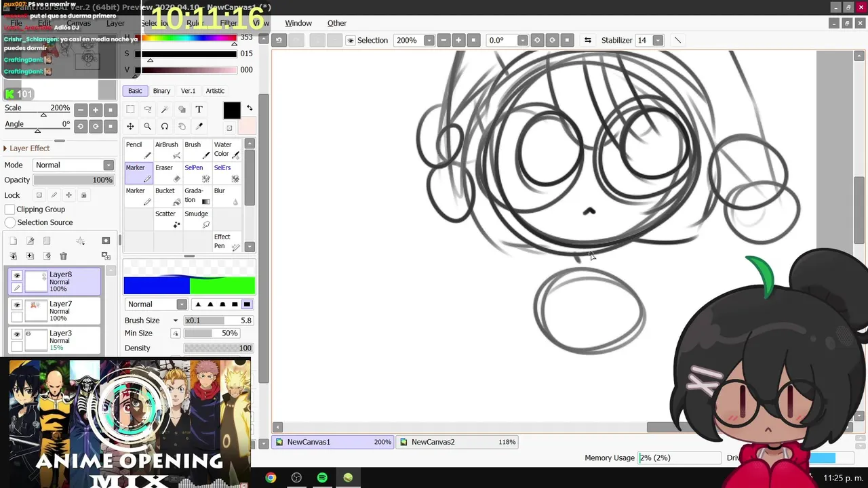Viewport: 868px width, 488px height.
Task: Select the Brush tool
Action: (197, 150)
